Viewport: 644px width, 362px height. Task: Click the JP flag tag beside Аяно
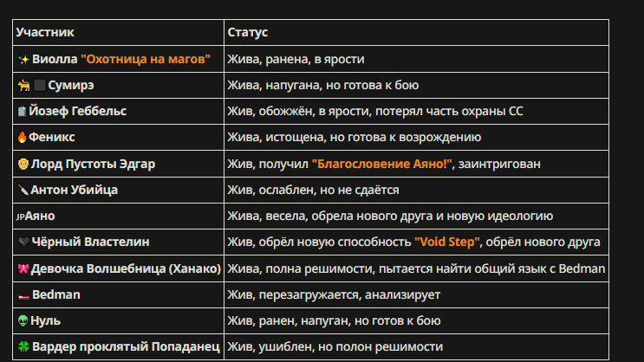(x=21, y=217)
